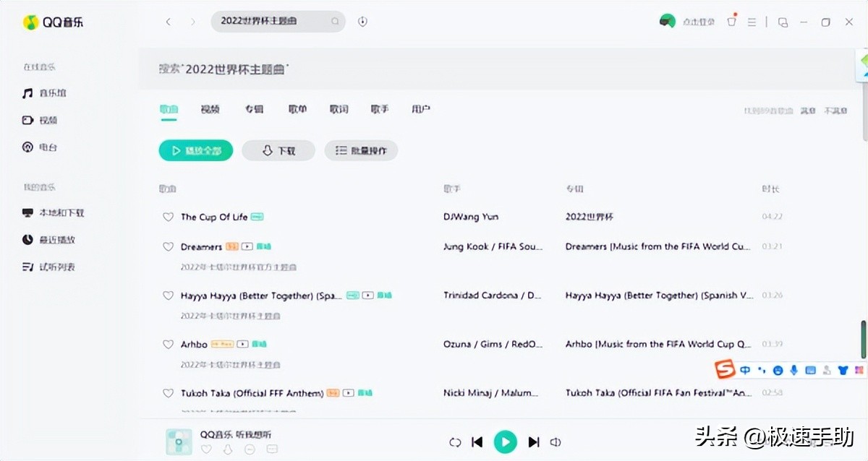Toggle the repeat mode in the player bar
Image resolution: width=868 pixels, height=461 pixels.
point(456,441)
